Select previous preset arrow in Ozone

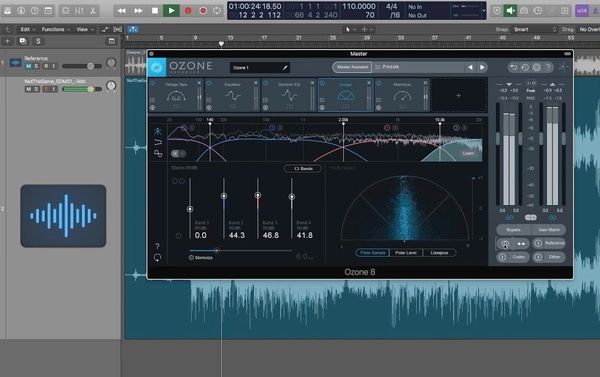470,67
